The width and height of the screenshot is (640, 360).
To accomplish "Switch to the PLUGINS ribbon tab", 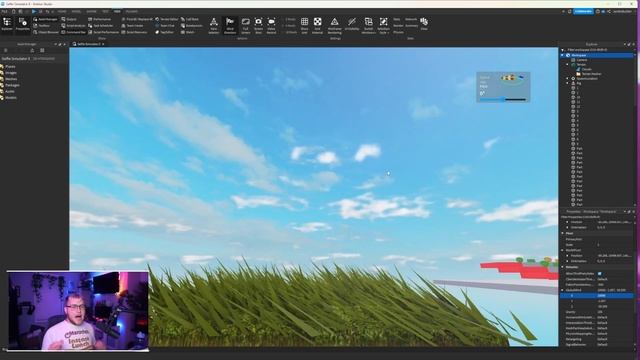I will 131,11.
